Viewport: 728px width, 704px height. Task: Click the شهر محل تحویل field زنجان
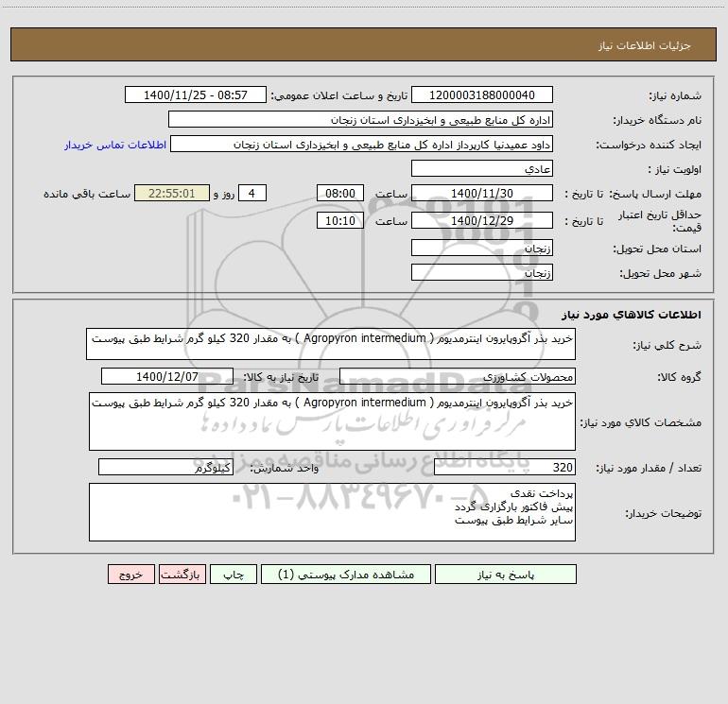click(x=482, y=272)
